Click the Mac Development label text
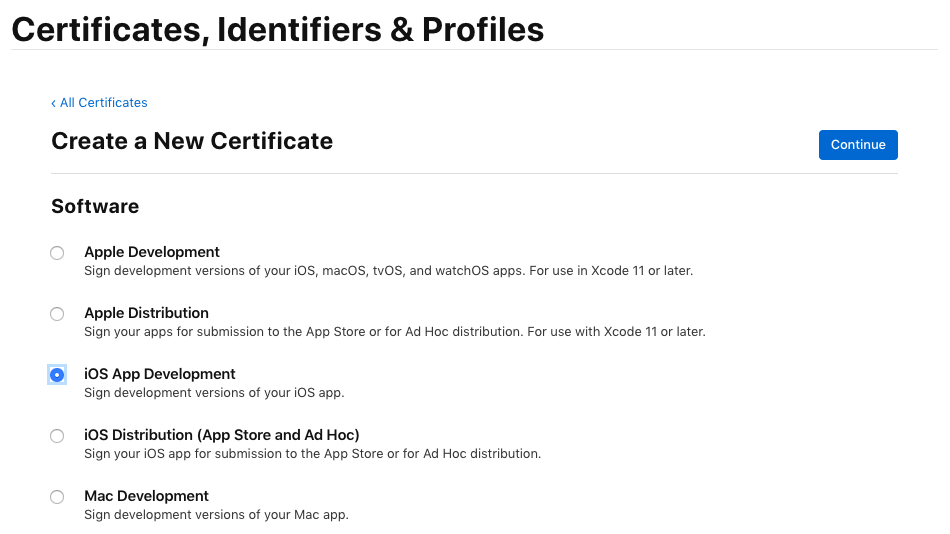Viewport: 950px width, 534px height. click(146, 496)
